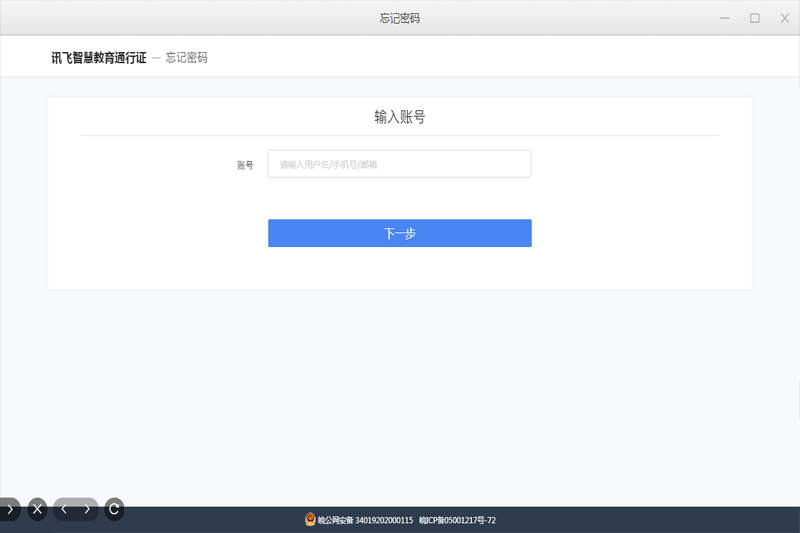Image resolution: width=800 pixels, height=533 pixels.
Task: Close the 忘记密码 window
Action: [784, 18]
